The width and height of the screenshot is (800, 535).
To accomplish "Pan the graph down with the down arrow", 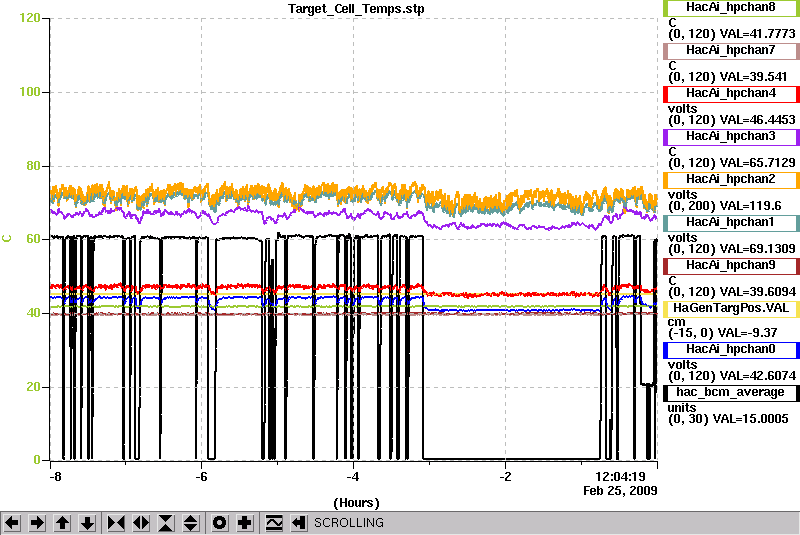I will (87, 523).
